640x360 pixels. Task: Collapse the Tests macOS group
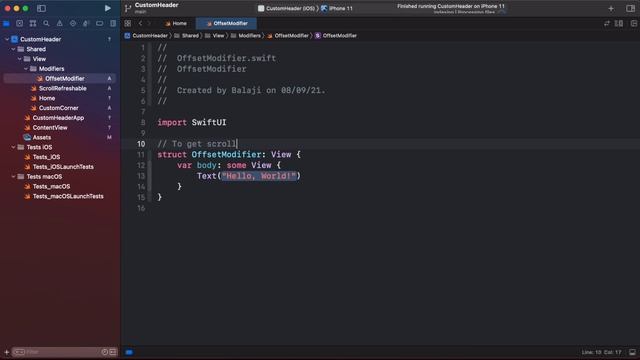[13, 176]
